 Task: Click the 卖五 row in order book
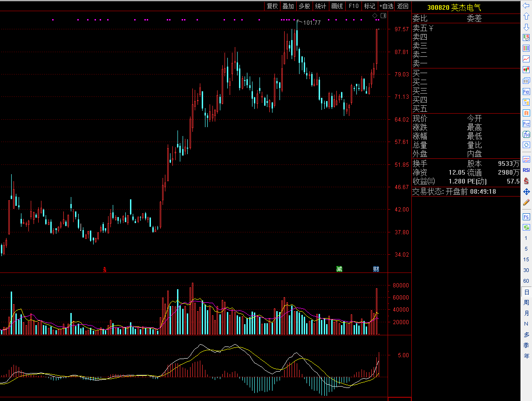click(x=465, y=28)
